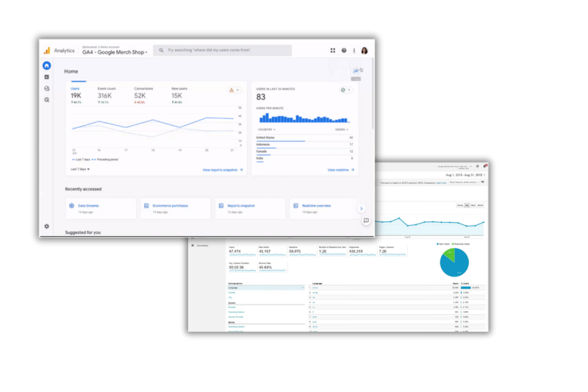Screen dimensions: 588x392
Task: Click View realtime link
Action: click(x=341, y=170)
